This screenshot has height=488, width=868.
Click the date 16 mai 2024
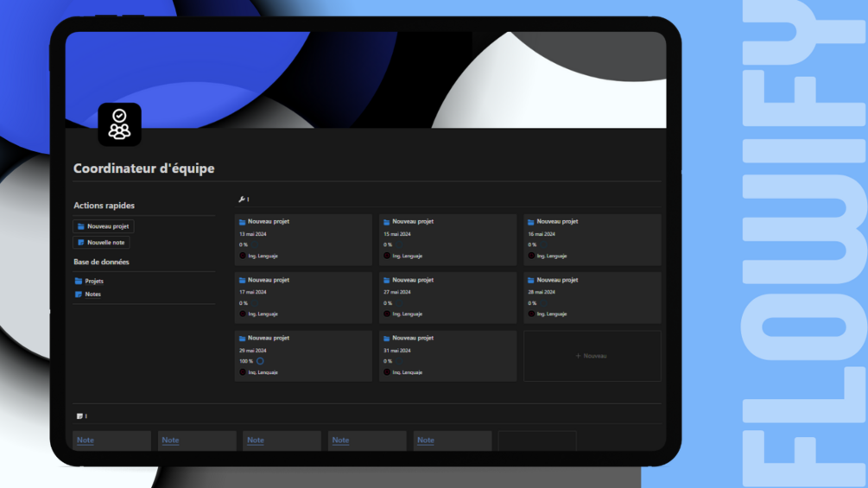(x=542, y=234)
